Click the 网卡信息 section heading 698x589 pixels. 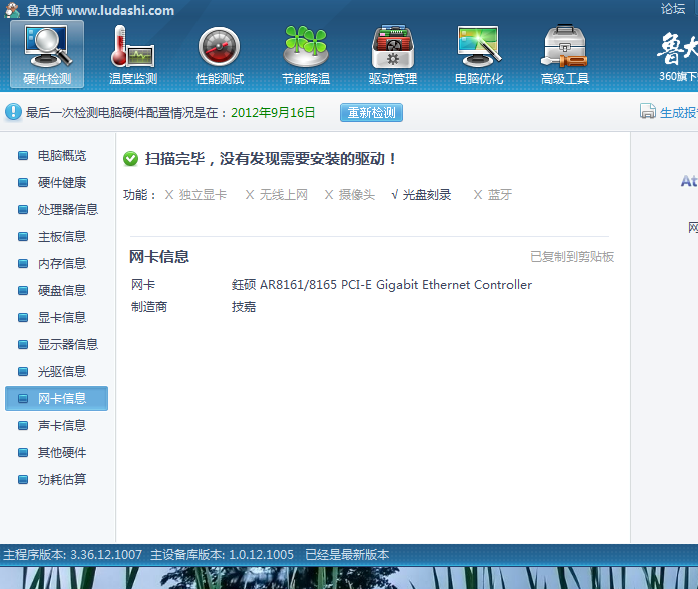click(x=159, y=256)
